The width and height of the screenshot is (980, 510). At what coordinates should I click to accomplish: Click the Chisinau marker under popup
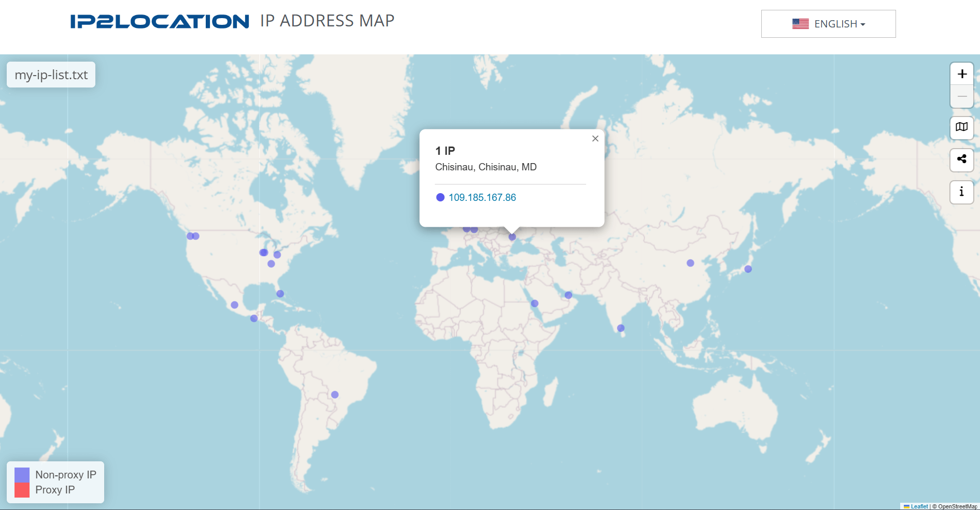click(x=512, y=237)
